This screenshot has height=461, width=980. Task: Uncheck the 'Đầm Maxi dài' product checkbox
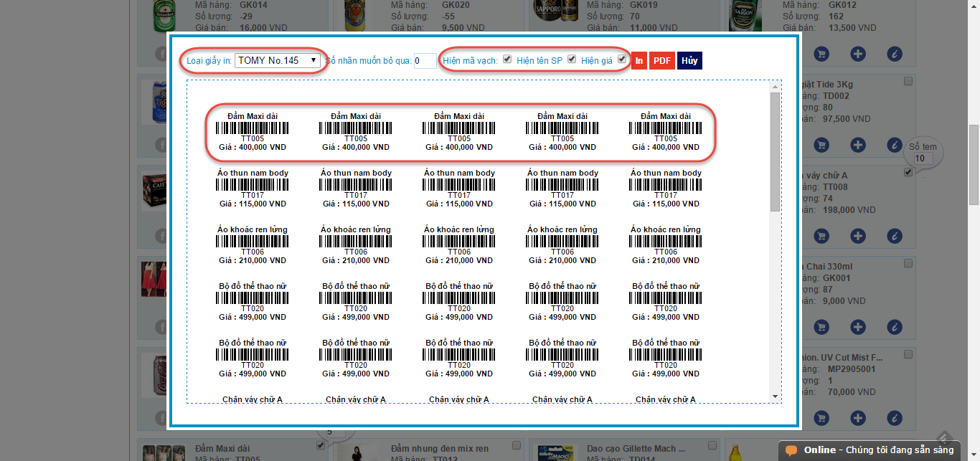point(321,446)
